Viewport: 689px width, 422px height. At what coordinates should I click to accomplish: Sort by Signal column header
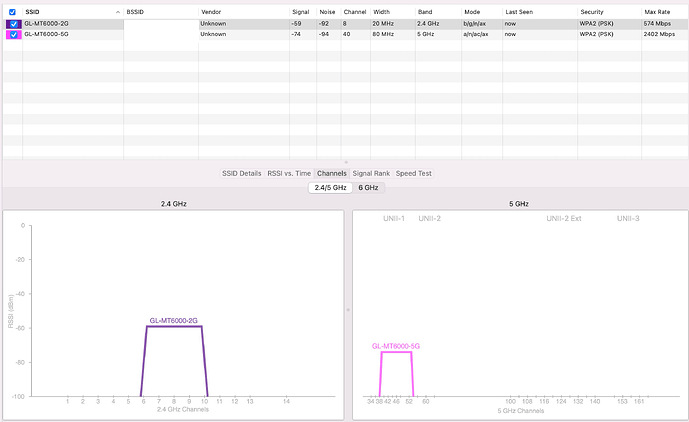pos(301,12)
